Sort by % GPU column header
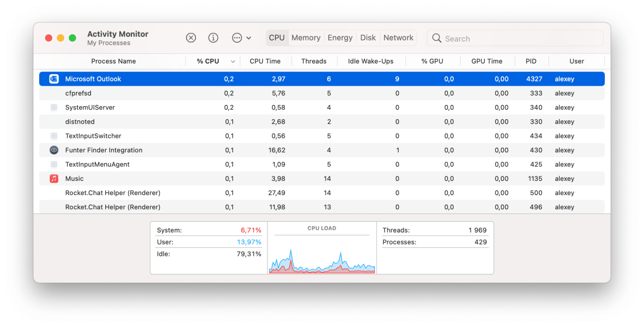Screen dimensions: 644x327 (x=432, y=61)
